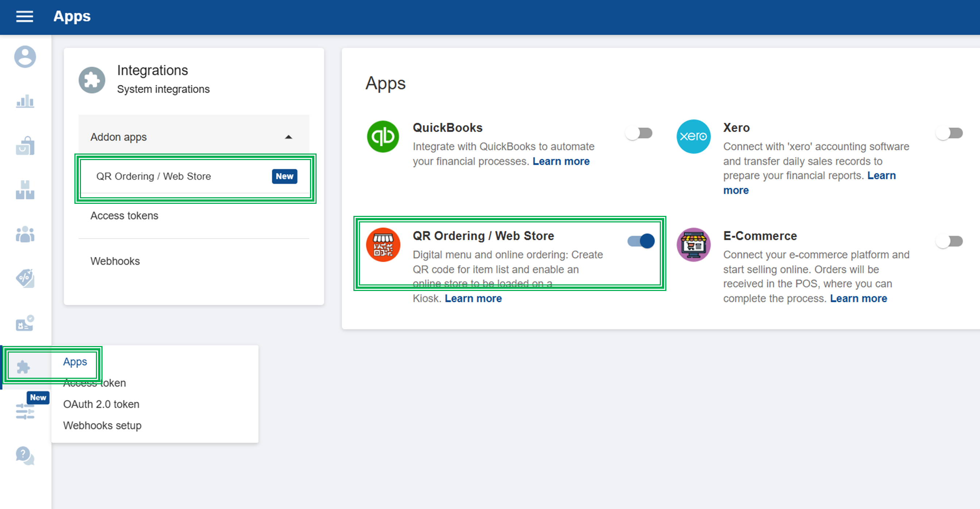Turn on the Xero toggle switch
Screen dimensions: 980x509
point(949,133)
